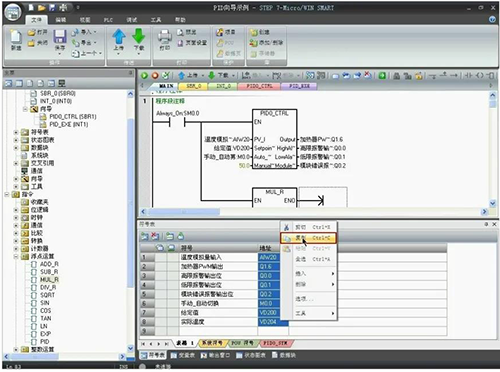The height and width of the screenshot is (372, 500).
Task: Open the 编辑 ribbon tab
Action: point(61,20)
